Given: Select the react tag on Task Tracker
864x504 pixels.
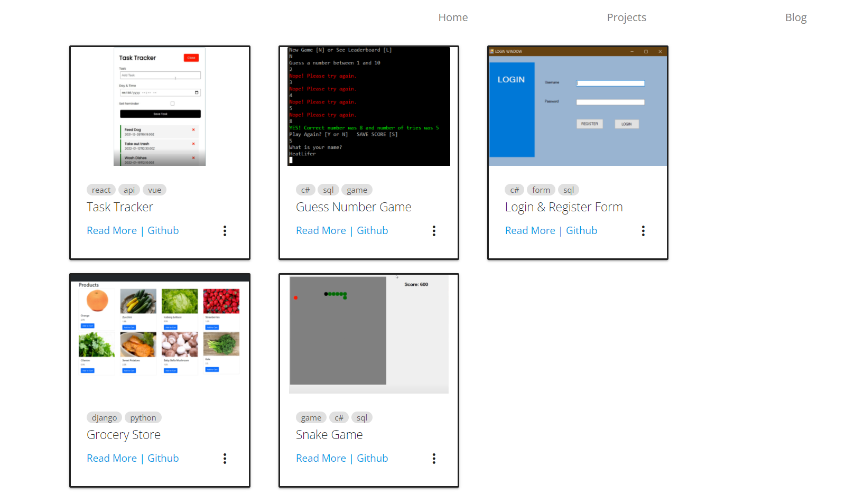Looking at the screenshot, I should (x=101, y=190).
